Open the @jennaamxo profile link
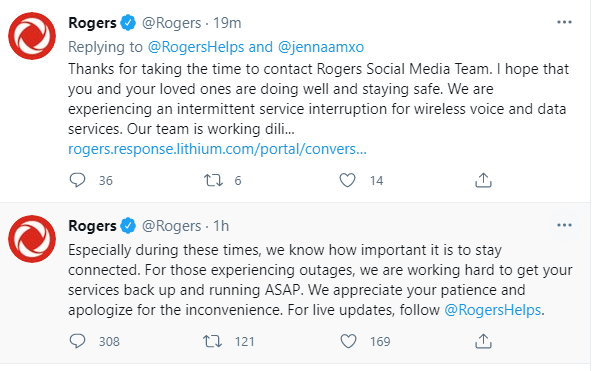Image resolution: width=594 pixels, height=371 pixels. [x=320, y=47]
